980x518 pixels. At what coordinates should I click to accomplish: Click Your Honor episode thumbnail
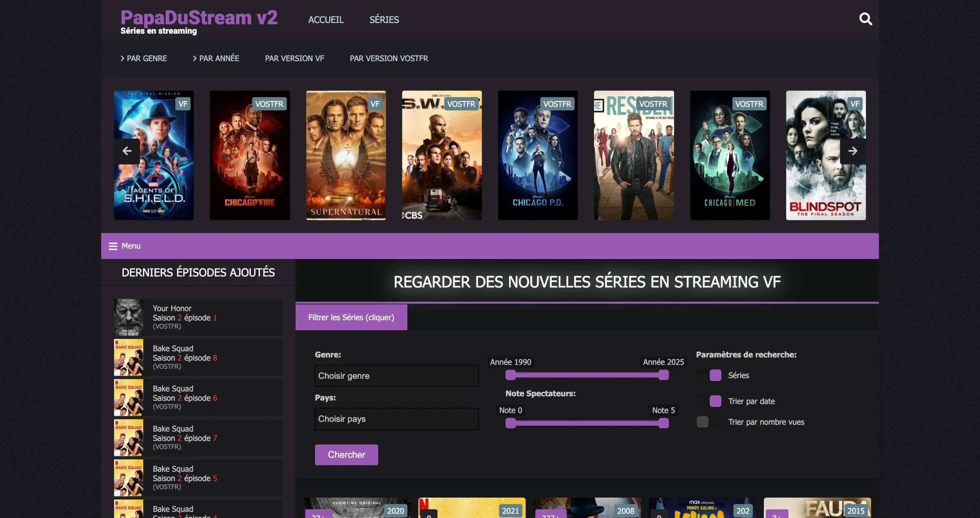pos(129,318)
